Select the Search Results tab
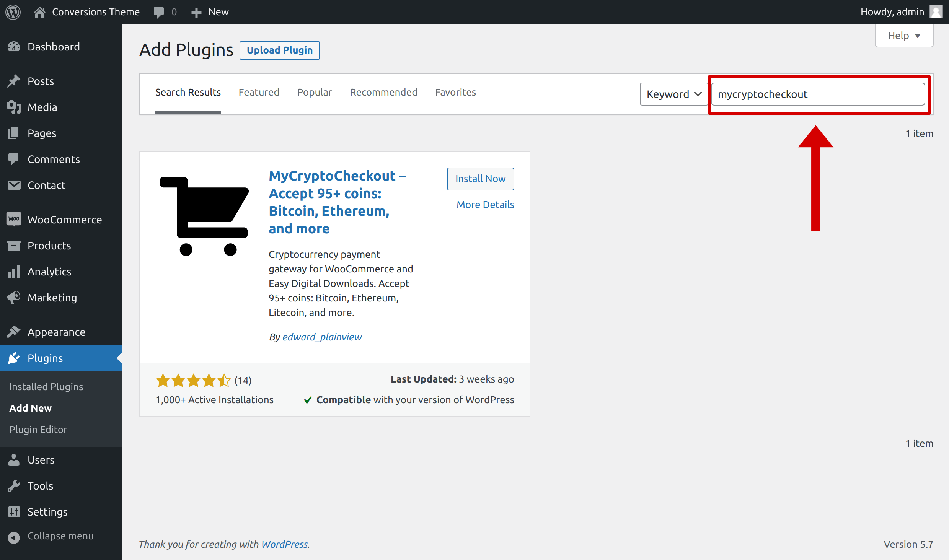This screenshot has width=949, height=560. click(188, 92)
